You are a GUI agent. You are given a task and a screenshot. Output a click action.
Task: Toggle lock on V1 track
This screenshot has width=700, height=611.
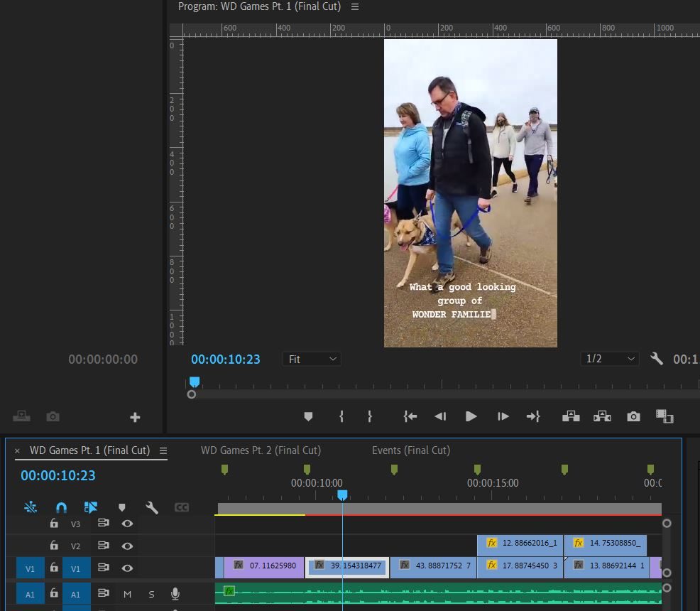(x=54, y=567)
